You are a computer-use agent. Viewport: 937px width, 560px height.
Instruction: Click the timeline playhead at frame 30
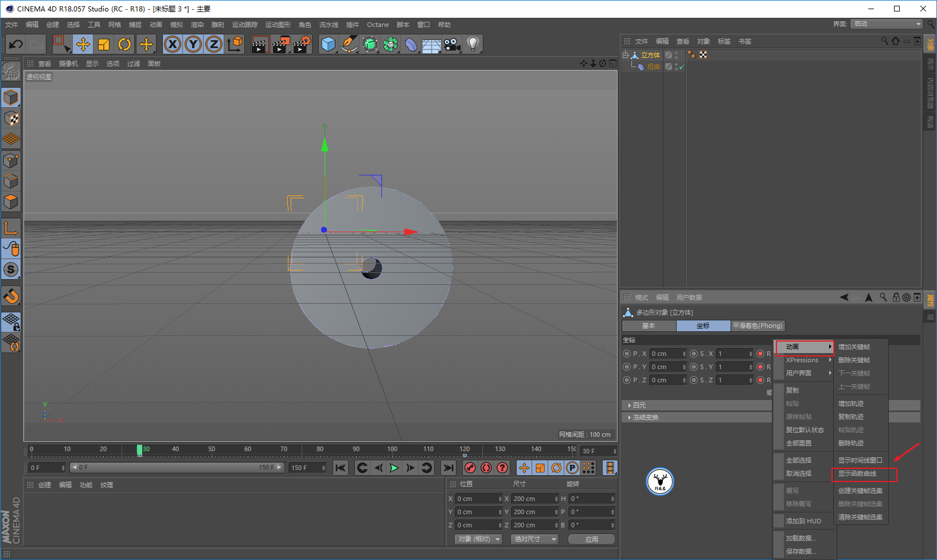(139, 450)
